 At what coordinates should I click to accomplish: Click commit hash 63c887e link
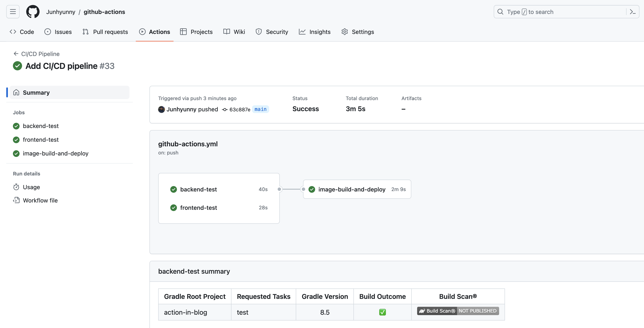pos(240,109)
